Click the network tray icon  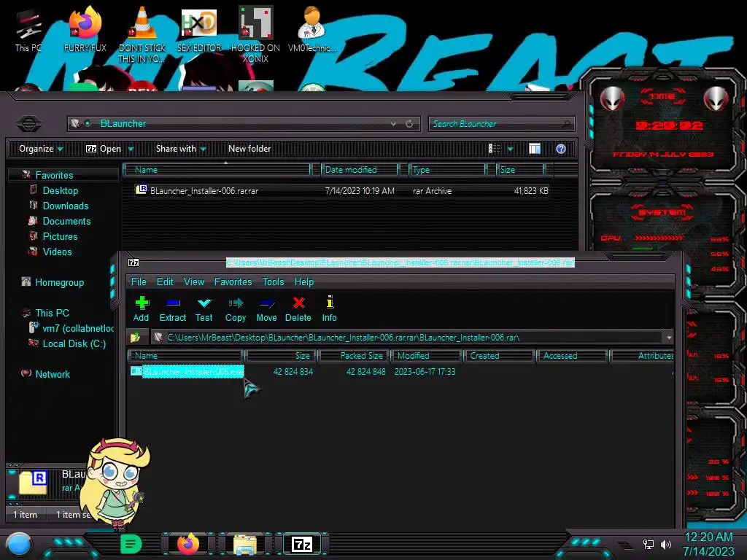(649, 544)
